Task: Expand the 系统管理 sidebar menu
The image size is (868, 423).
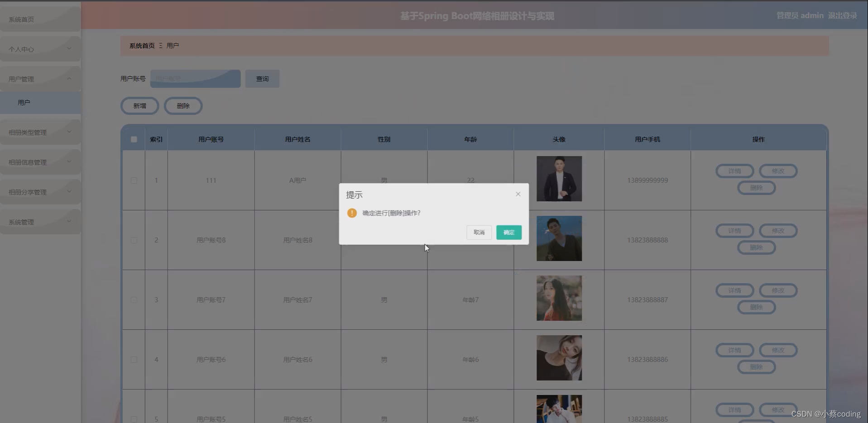Action: pyautogui.click(x=40, y=222)
